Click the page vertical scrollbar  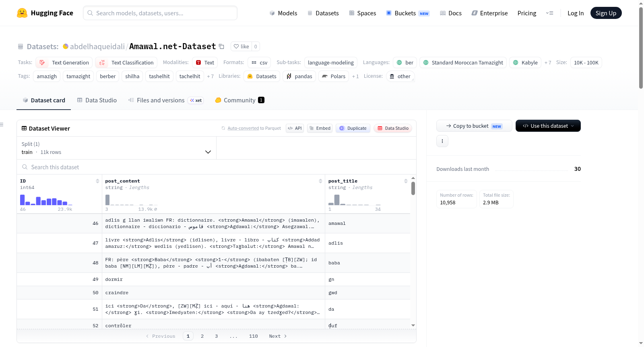tap(641, 48)
